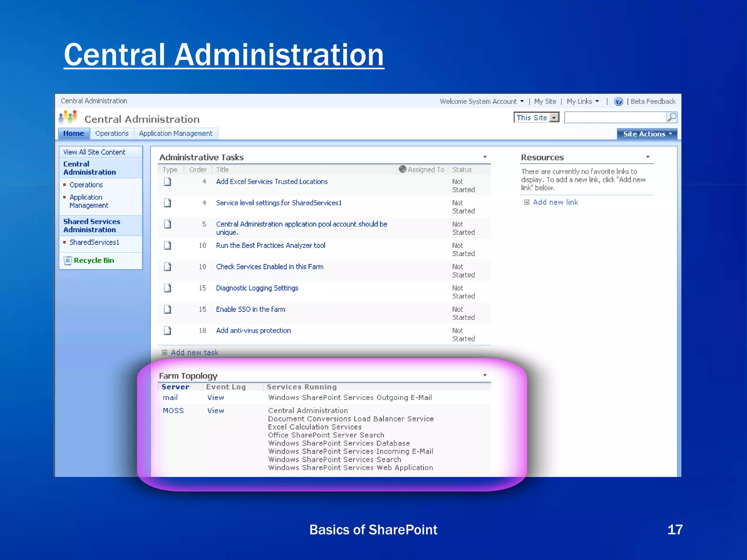Click document icon for Service level settings row

[167, 203]
